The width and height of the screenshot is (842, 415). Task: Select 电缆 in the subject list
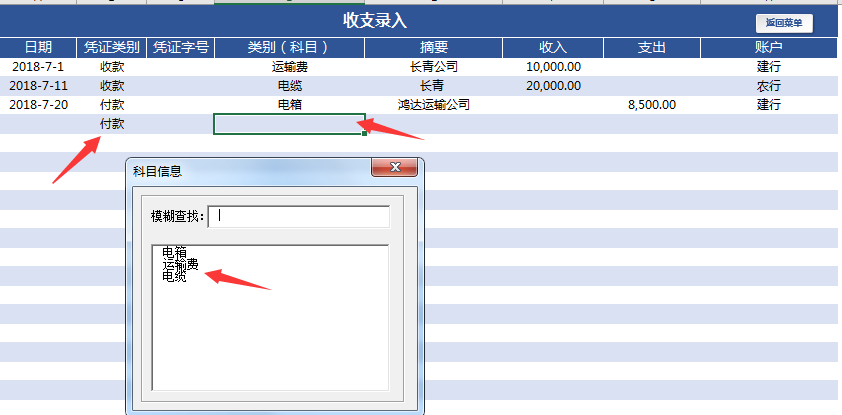pyautogui.click(x=174, y=277)
